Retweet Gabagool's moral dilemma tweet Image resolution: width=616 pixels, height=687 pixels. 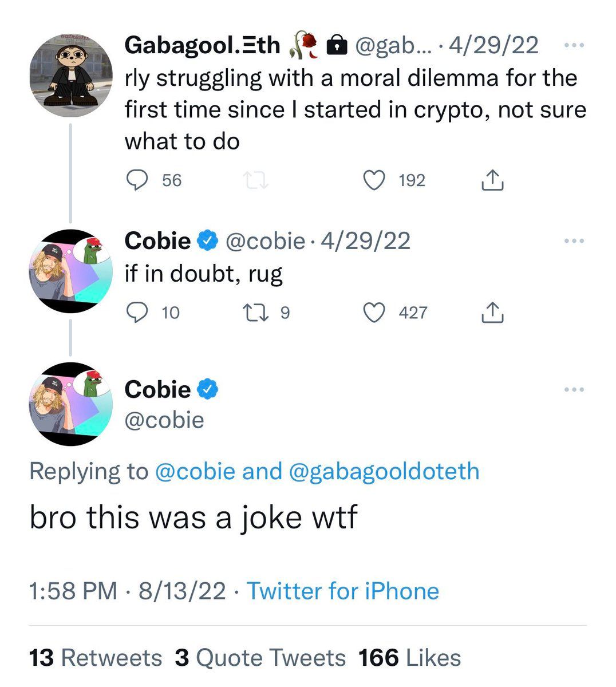pyautogui.click(x=256, y=181)
